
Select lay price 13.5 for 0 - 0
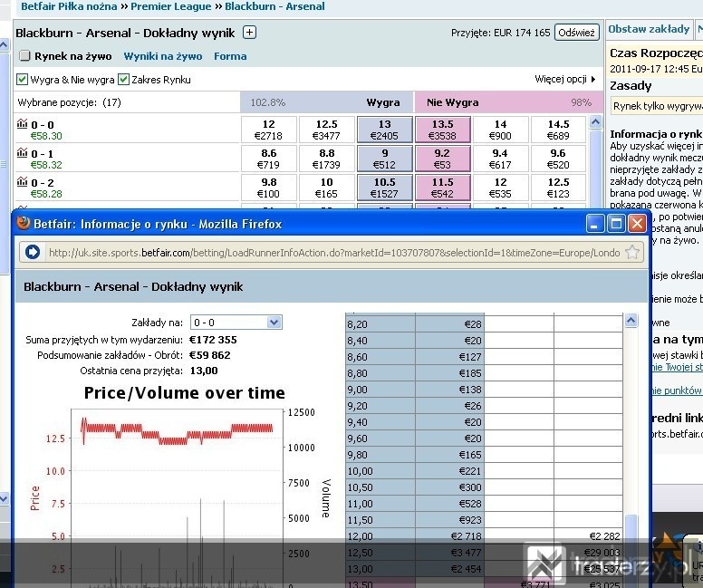[x=442, y=130]
